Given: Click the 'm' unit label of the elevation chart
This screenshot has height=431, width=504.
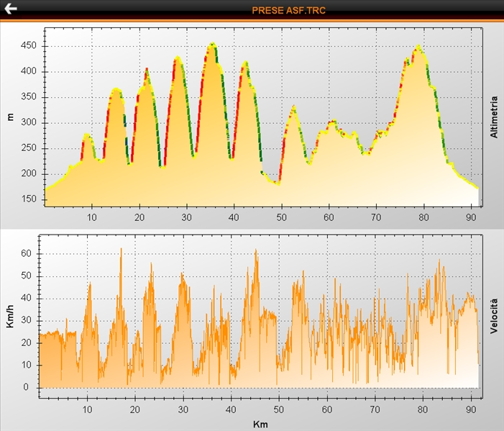Looking at the screenshot, I should (10, 117).
